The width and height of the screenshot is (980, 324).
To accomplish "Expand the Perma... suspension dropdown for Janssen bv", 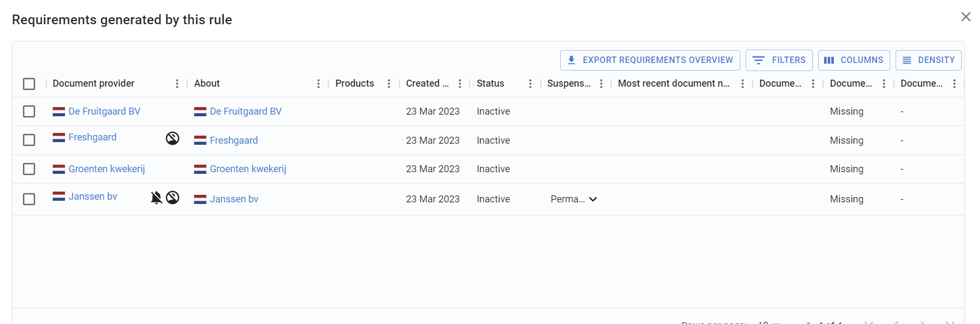I will point(574,199).
